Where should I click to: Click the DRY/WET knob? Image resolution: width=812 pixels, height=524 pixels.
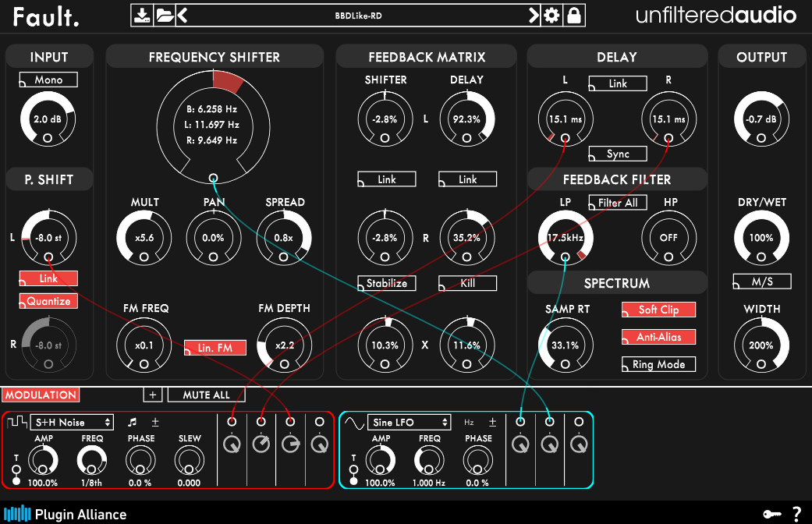[x=761, y=238]
